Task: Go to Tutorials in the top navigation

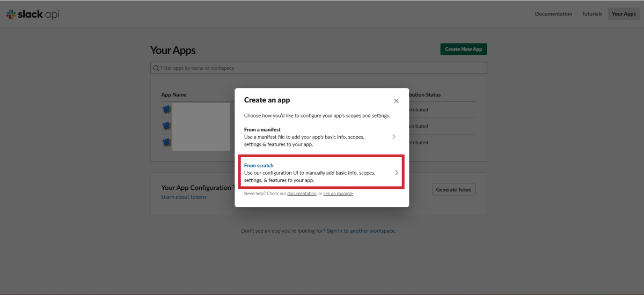Action: [592, 14]
